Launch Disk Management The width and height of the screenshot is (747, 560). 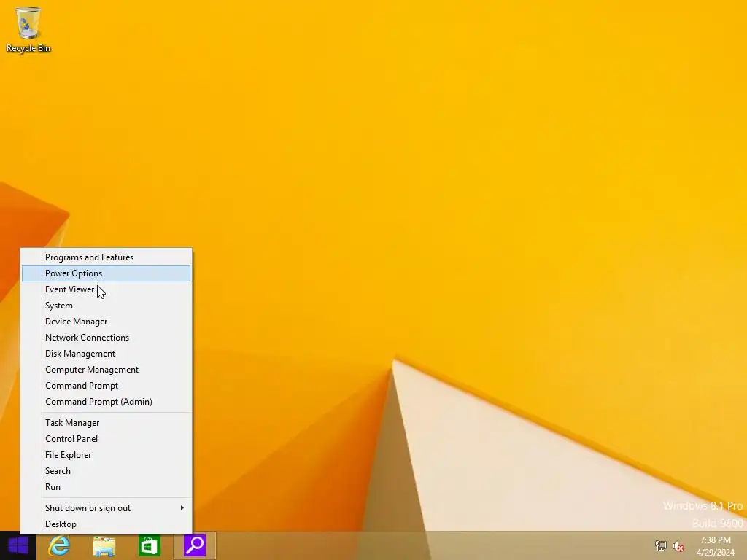106,354
